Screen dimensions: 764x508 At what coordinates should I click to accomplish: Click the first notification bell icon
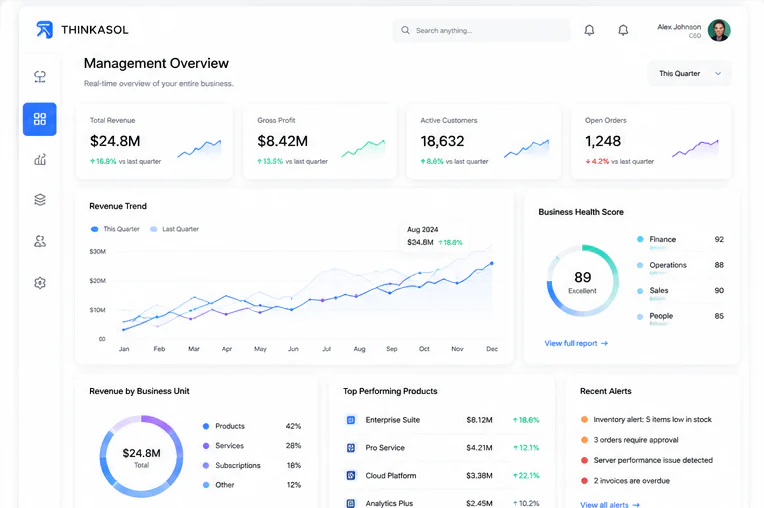[x=589, y=30]
